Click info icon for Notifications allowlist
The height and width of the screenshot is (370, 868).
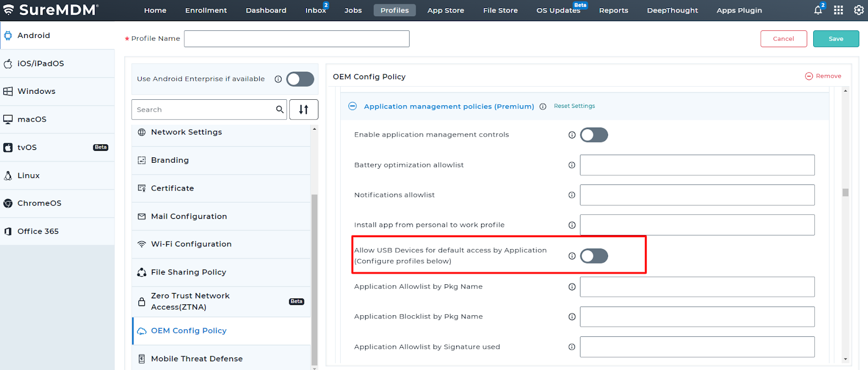pyautogui.click(x=572, y=195)
